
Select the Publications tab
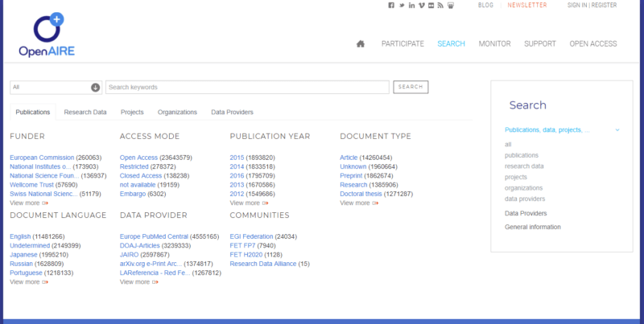click(33, 112)
